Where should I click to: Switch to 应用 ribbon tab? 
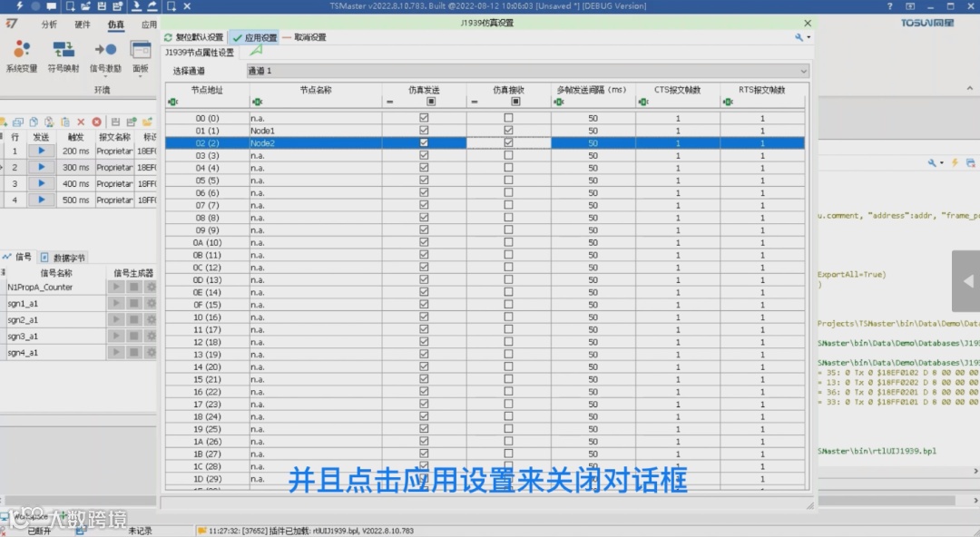pos(149,24)
